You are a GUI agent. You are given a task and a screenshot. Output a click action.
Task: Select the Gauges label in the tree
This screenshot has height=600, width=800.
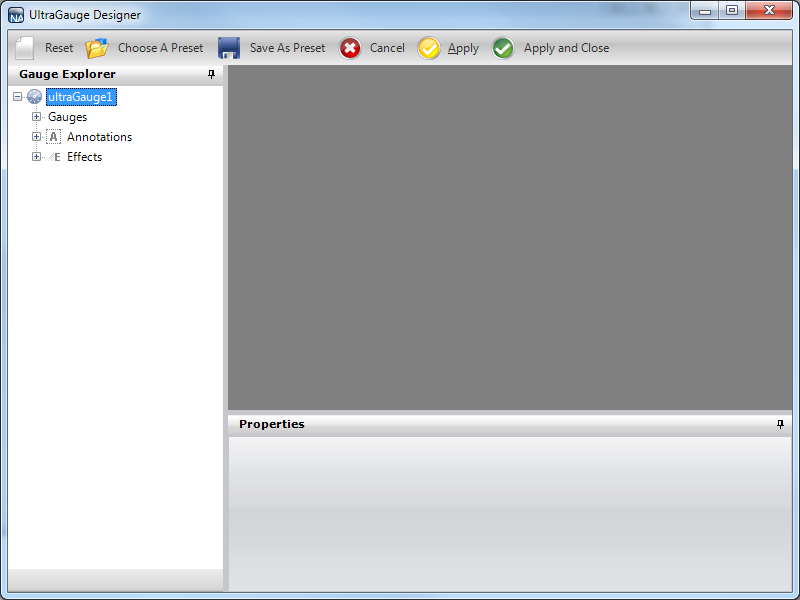(67, 117)
